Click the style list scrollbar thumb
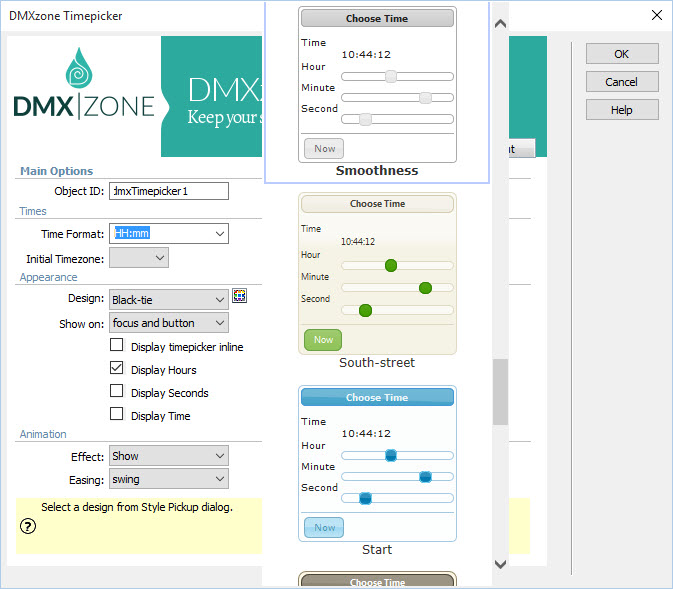This screenshot has height=589, width=673. tap(500, 392)
